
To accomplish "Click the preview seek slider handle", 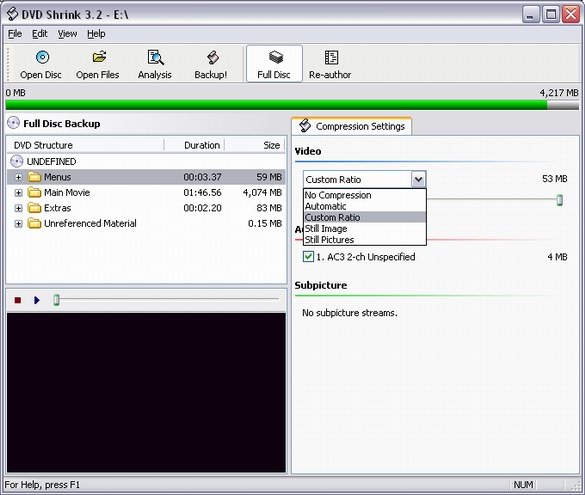I will click(x=56, y=300).
